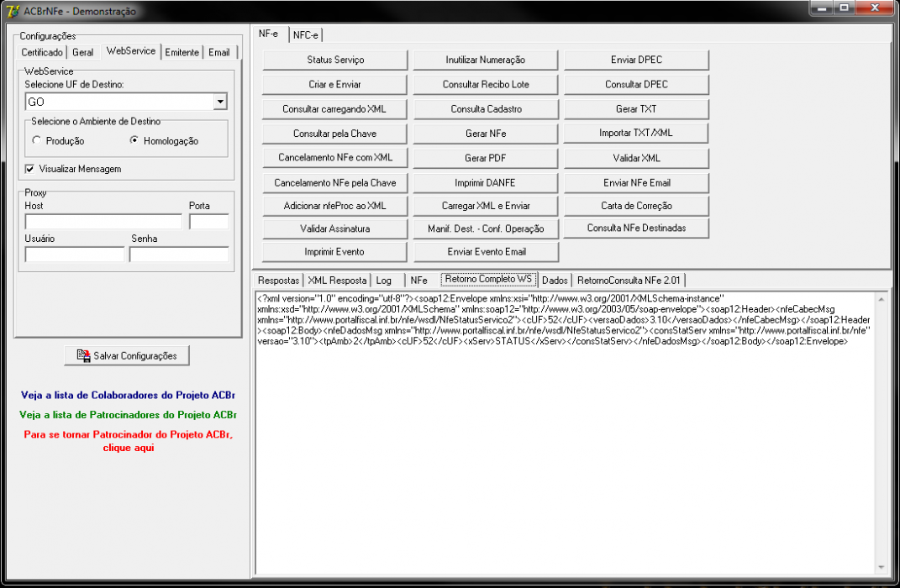Open the XML Resposta tab
900x588 pixels.
click(337, 280)
